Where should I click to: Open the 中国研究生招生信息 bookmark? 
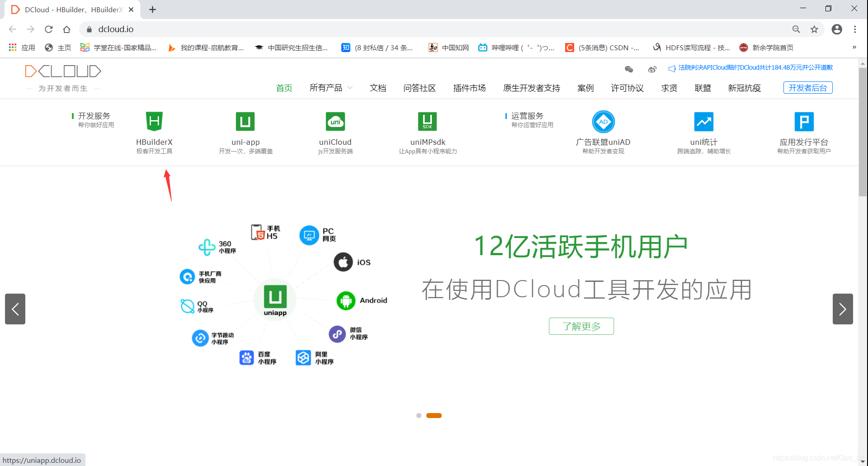click(292, 48)
